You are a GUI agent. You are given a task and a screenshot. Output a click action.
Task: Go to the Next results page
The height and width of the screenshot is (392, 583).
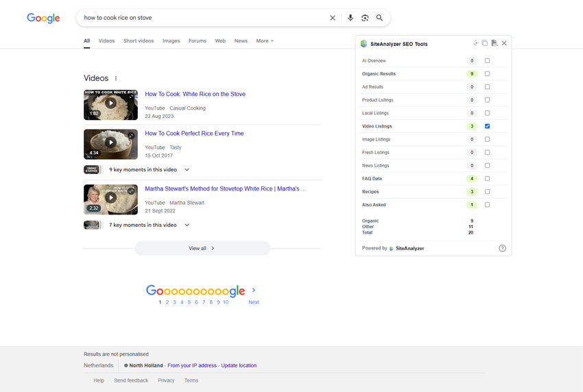(x=254, y=302)
